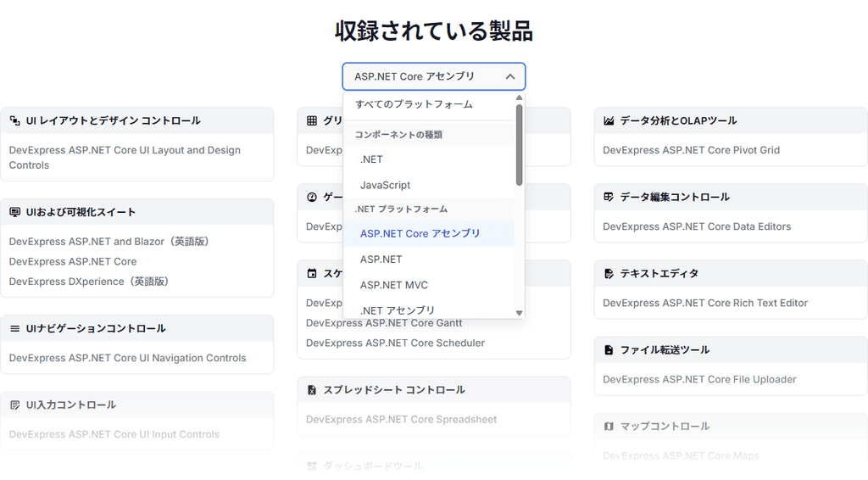
Task: Click the 収録されている製品 page title
Action: click(434, 31)
